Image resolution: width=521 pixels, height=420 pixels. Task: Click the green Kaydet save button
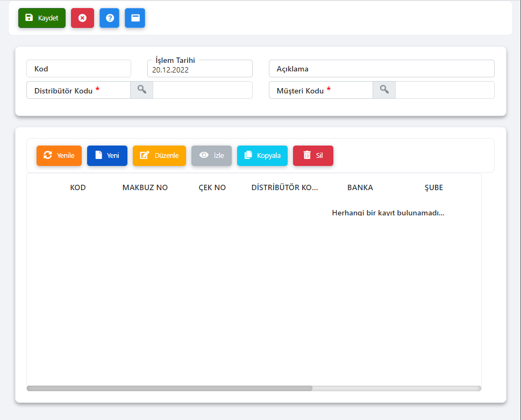click(42, 18)
